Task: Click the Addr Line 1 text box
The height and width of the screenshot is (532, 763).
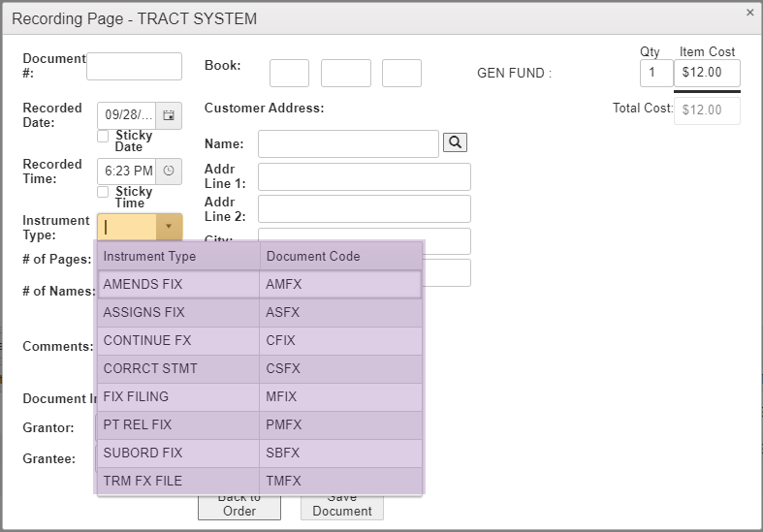Action: click(x=364, y=176)
